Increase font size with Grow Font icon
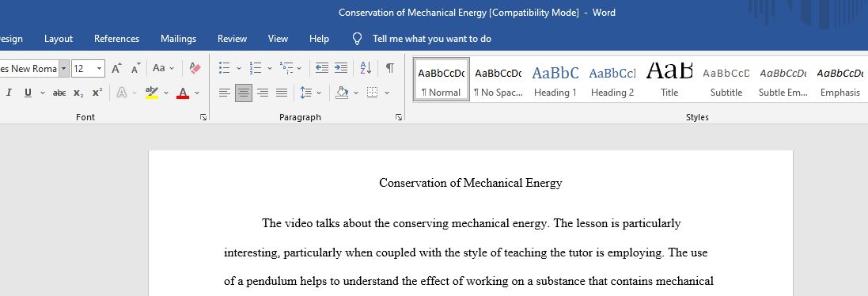The height and width of the screenshot is (296, 868). pyautogui.click(x=116, y=68)
